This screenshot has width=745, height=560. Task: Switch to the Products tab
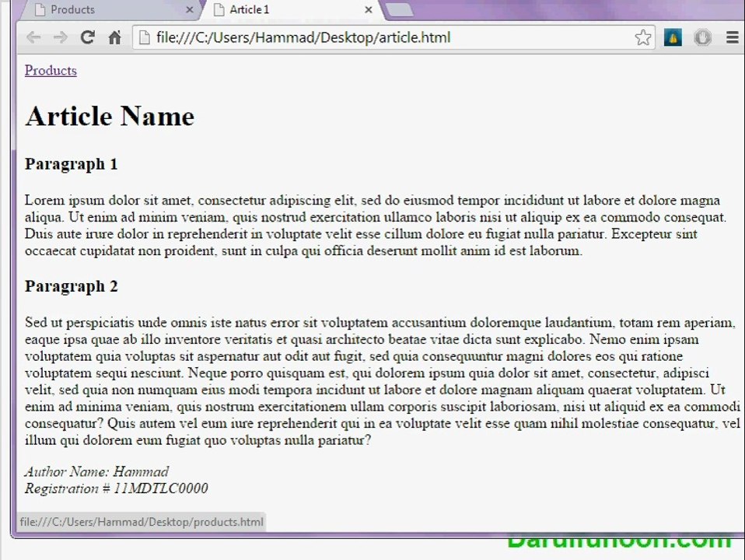[x=110, y=9]
